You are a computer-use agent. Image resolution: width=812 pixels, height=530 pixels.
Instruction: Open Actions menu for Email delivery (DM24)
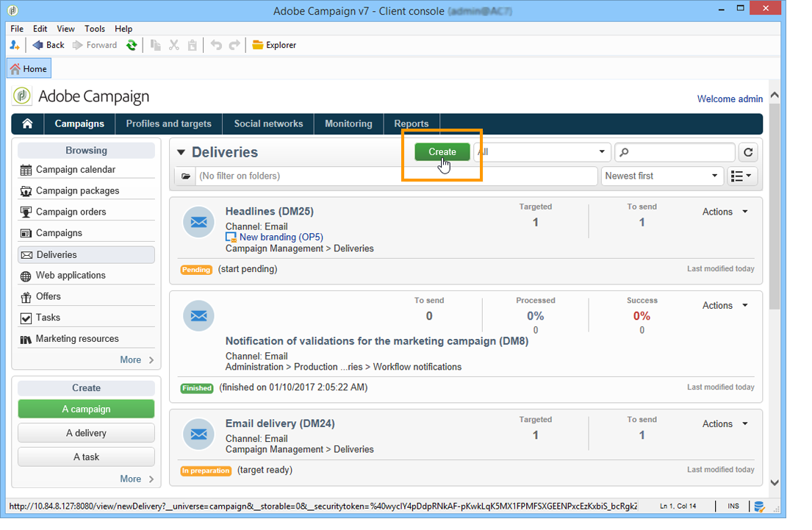coord(725,424)
